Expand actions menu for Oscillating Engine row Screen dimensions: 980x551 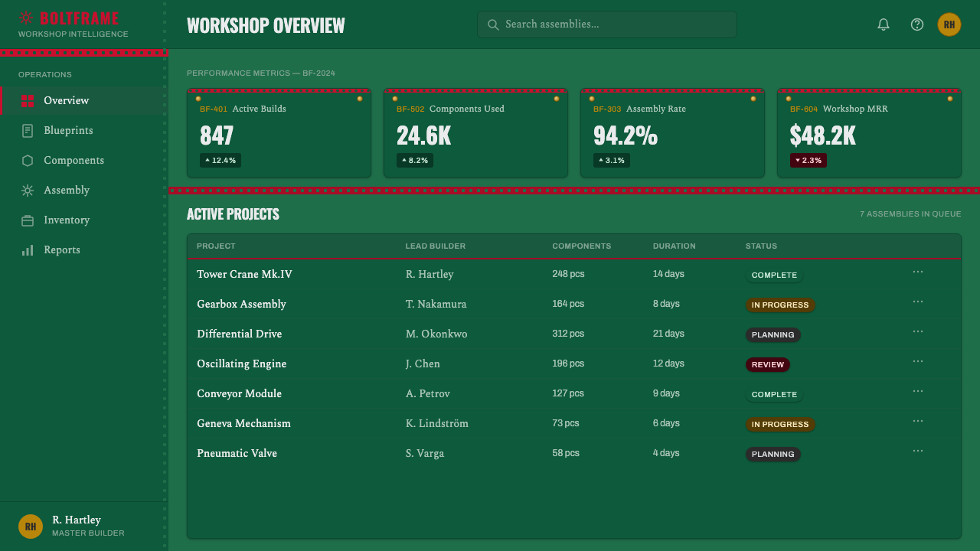point(918,361)
